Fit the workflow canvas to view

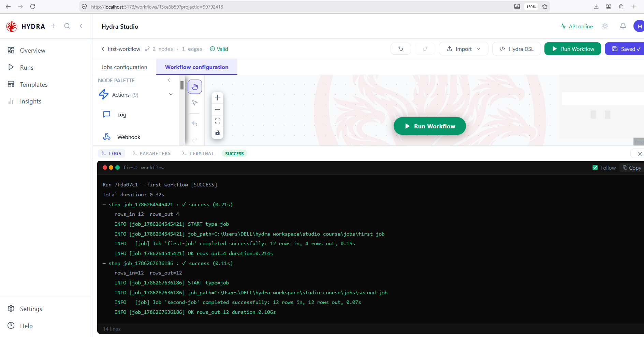coord(217,121)
